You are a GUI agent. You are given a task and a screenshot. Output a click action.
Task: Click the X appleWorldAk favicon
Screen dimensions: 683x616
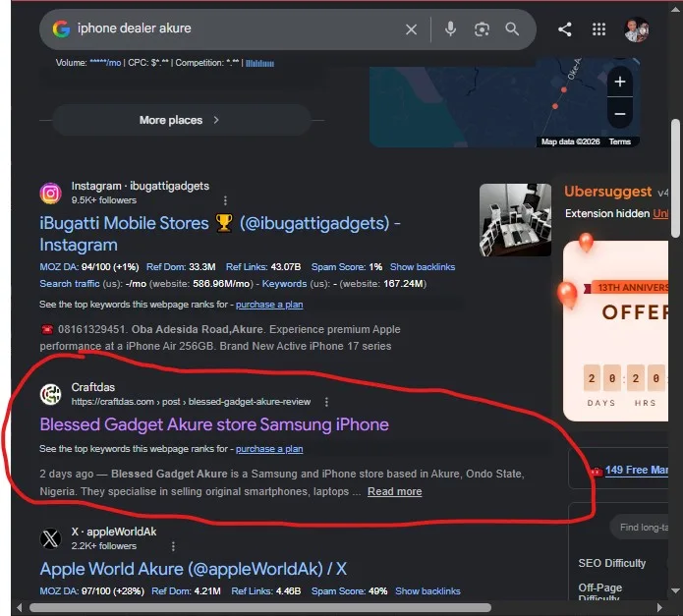click(x=50, y=538)
